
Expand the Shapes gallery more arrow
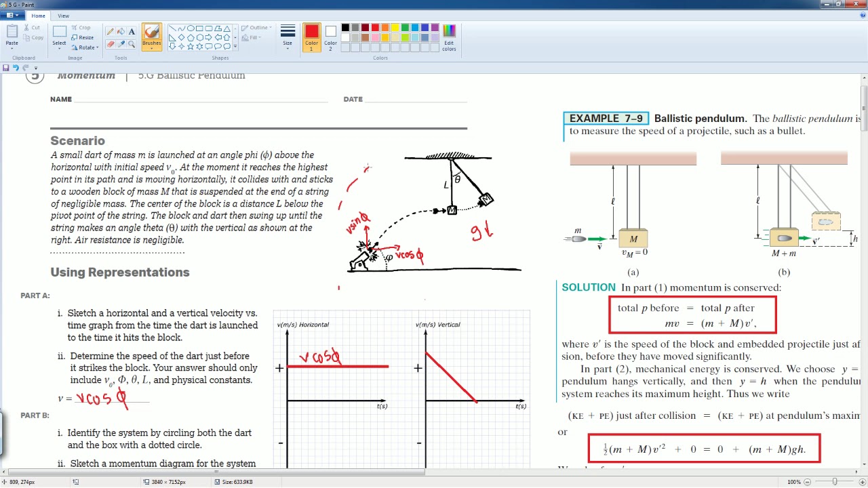click(x=235, y=46)
